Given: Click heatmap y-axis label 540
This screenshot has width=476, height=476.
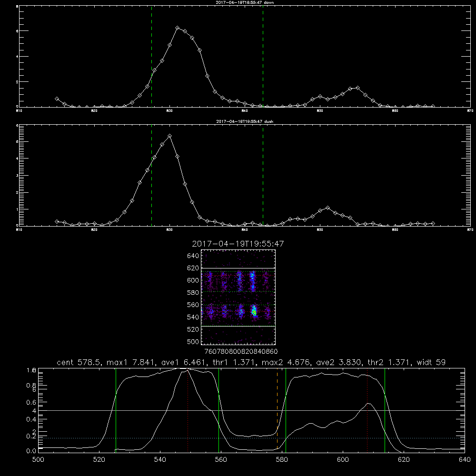Looking at the screenshot, I should [x=193, y=317].
